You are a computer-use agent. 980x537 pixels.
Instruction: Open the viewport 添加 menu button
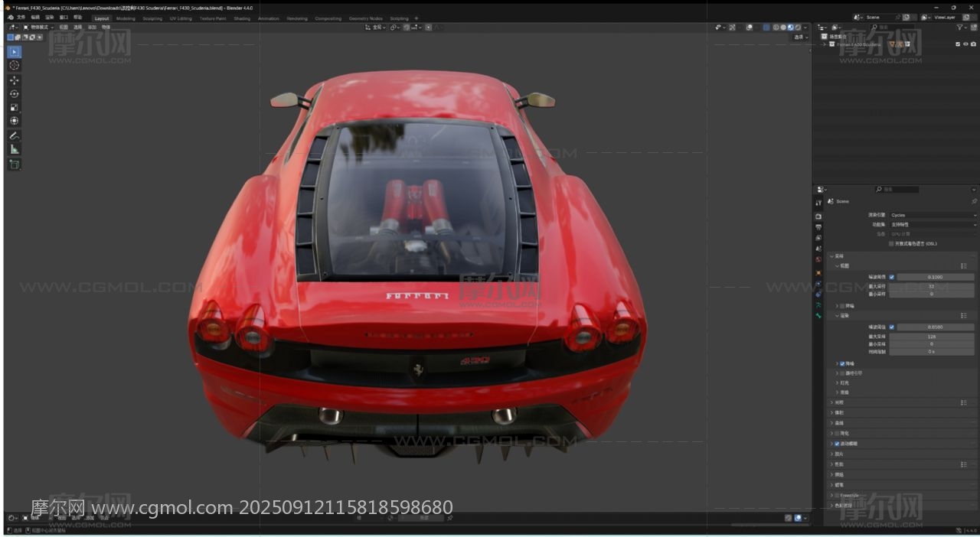92,28
